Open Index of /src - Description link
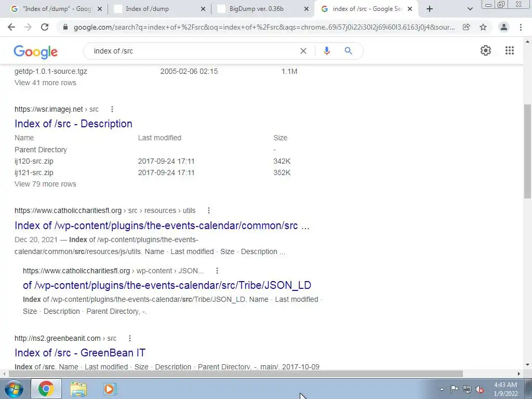 tap(73, 124)
